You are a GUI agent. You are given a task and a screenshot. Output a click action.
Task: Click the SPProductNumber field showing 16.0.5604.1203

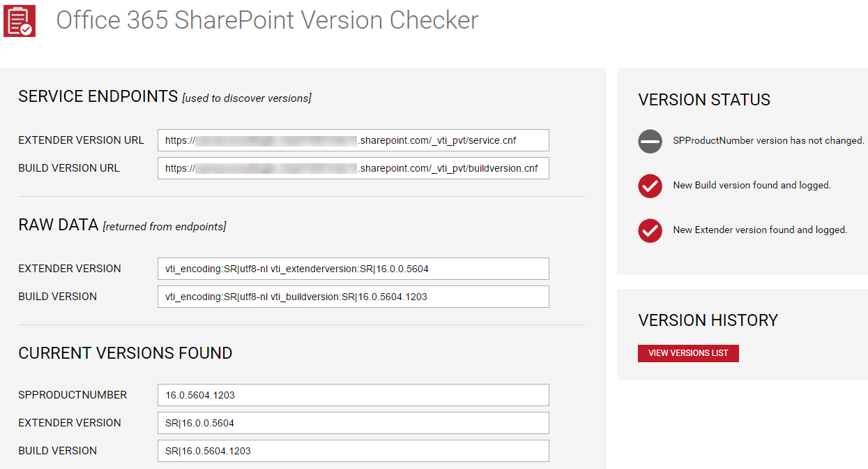353,395
